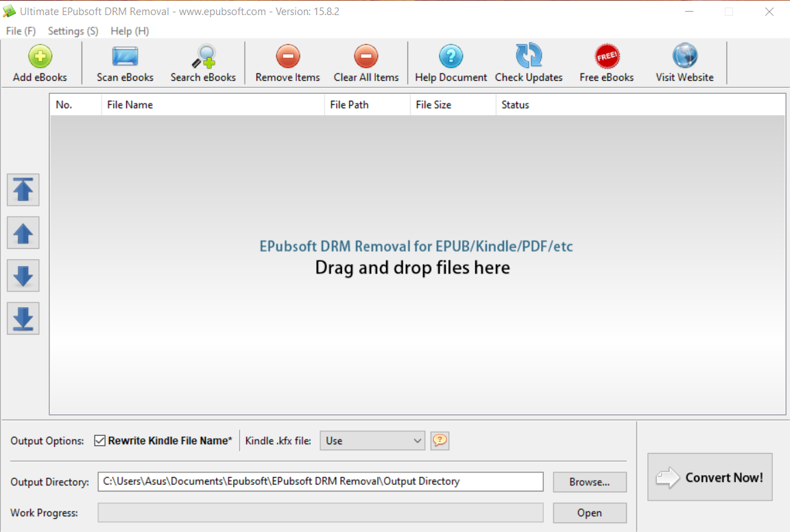Expand the Kindle .kfx file dropdown
Image resolution: width=790 pixels, height=532 pixels.
click(372, 441)
